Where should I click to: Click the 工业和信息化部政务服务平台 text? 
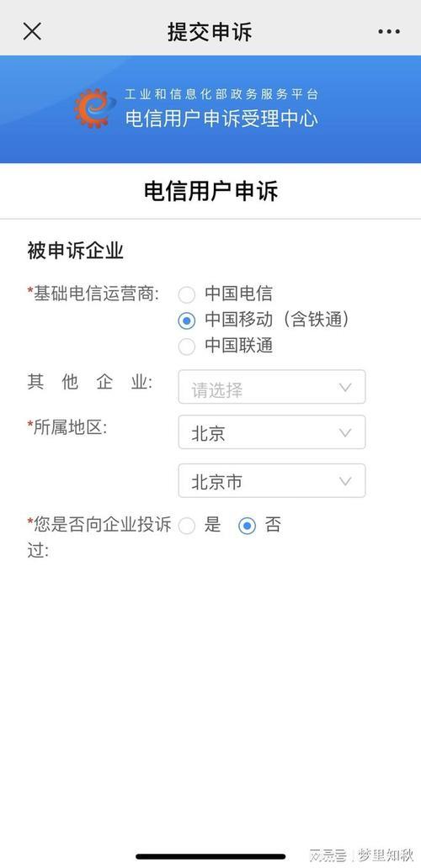pos(221,95)
